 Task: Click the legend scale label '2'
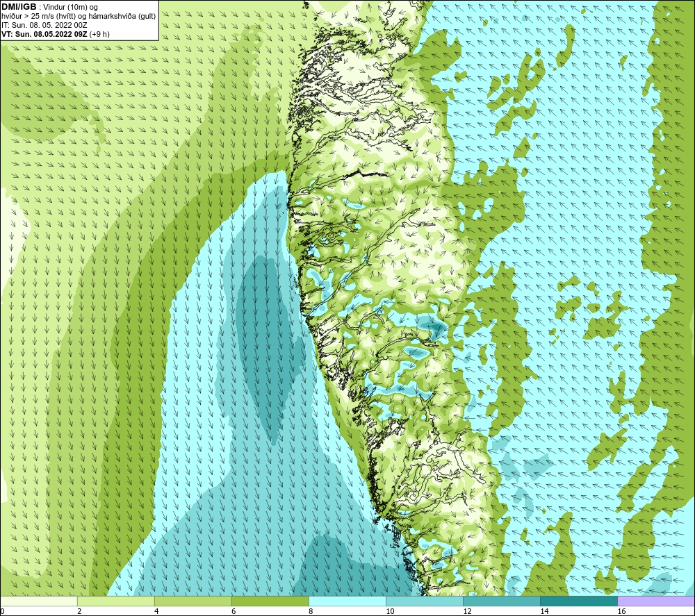(x=79, y=611)
